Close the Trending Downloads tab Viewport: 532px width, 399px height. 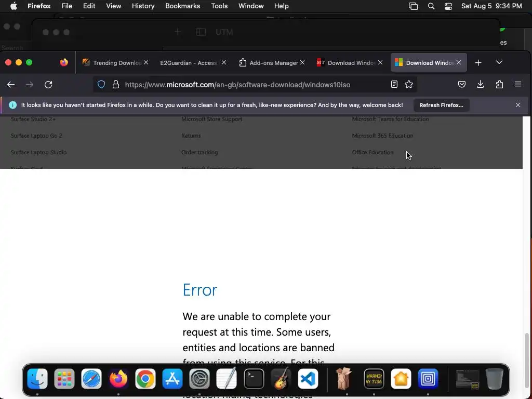(x=146, y=63)
